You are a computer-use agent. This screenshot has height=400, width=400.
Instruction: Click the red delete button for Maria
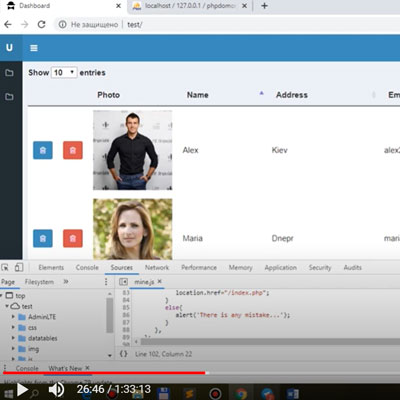click(73, 238)
